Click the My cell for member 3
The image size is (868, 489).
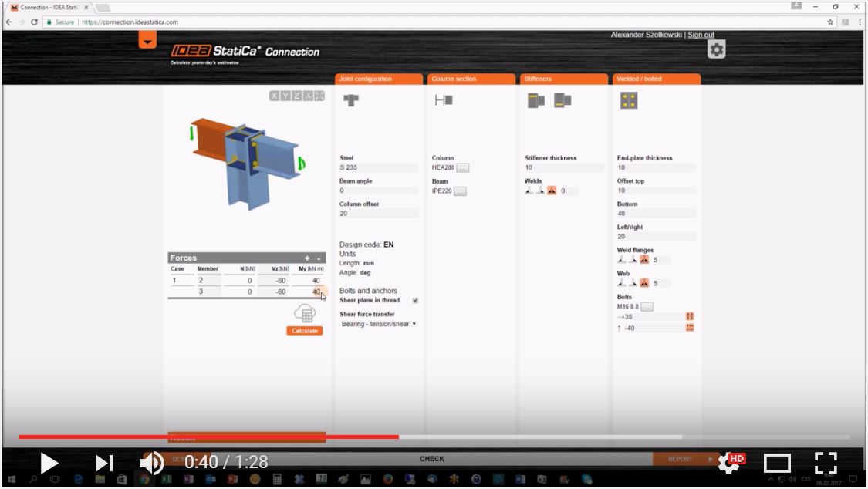(309, 292)
